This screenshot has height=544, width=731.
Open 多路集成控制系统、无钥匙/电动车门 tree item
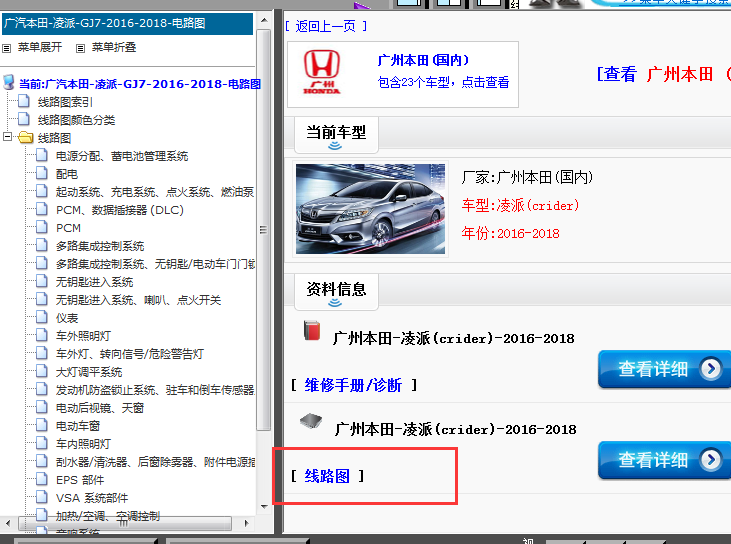click(155, 264)
